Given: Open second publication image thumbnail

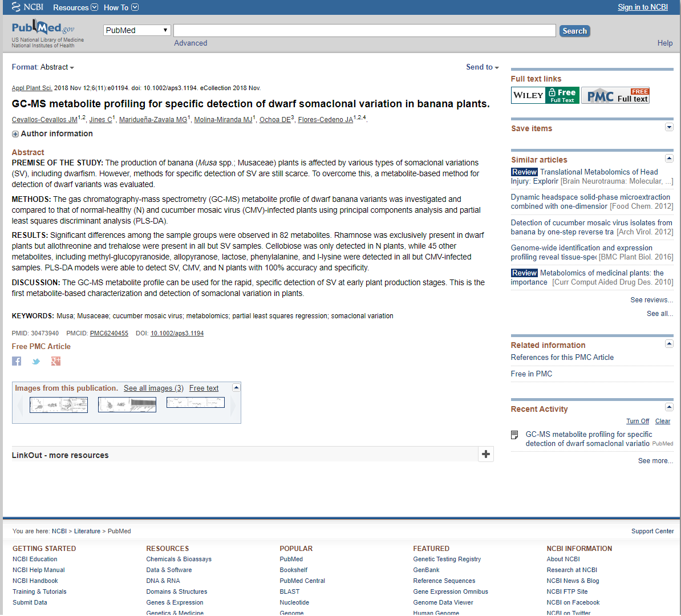Looking at the screenshot, I should [x=127, y=405].
